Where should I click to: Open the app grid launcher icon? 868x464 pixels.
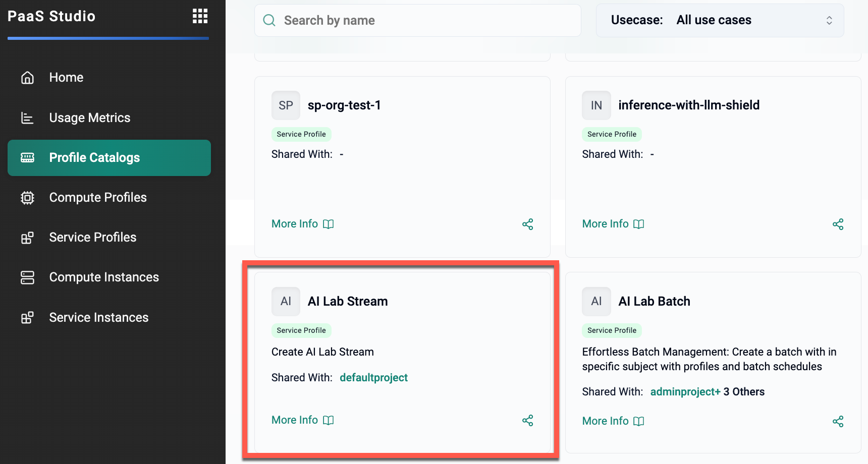click(x=200, y=16)
